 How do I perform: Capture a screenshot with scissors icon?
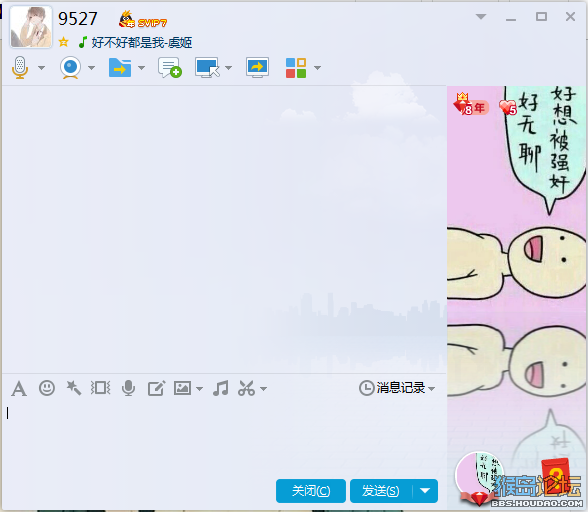tap(246, 388)
